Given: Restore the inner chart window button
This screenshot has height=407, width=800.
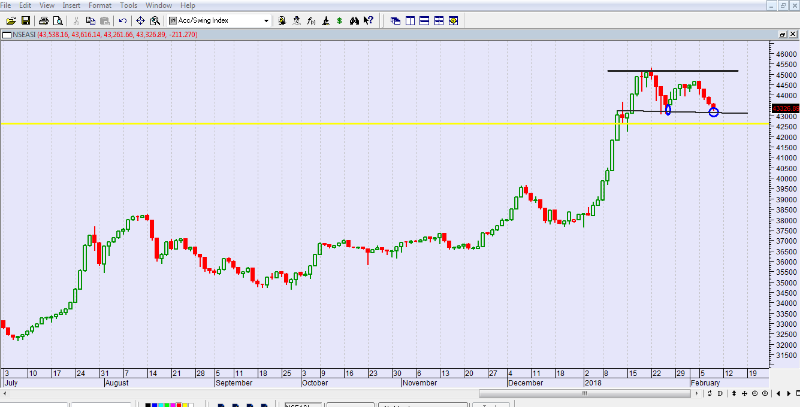Looking at the screenshot, I should point(782,34).
